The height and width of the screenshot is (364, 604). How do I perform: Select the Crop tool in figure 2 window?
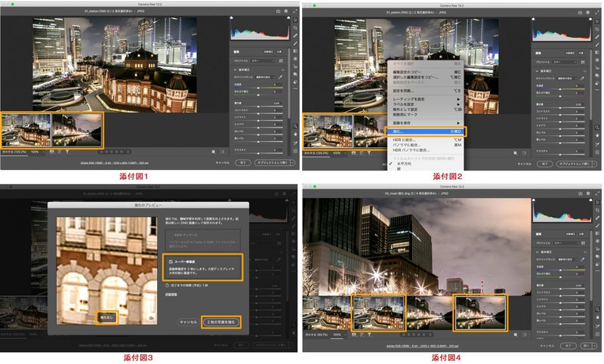[x=597, y=29]
